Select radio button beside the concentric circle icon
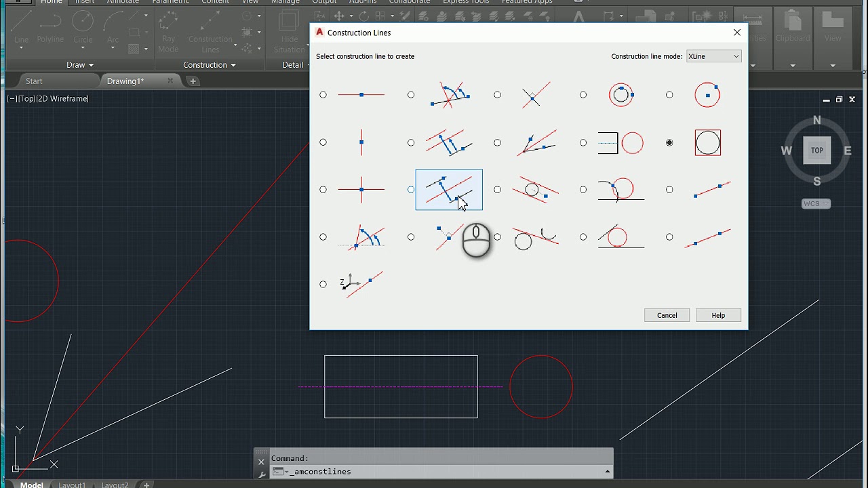The height and width of the screenshot is (488, 868). tap(583, 95)
